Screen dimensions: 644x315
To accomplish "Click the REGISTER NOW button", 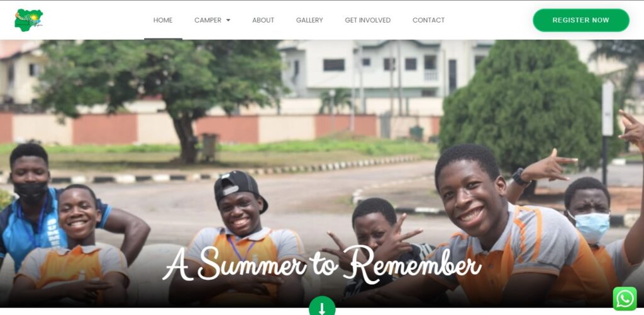I will [x=580, y=20].
